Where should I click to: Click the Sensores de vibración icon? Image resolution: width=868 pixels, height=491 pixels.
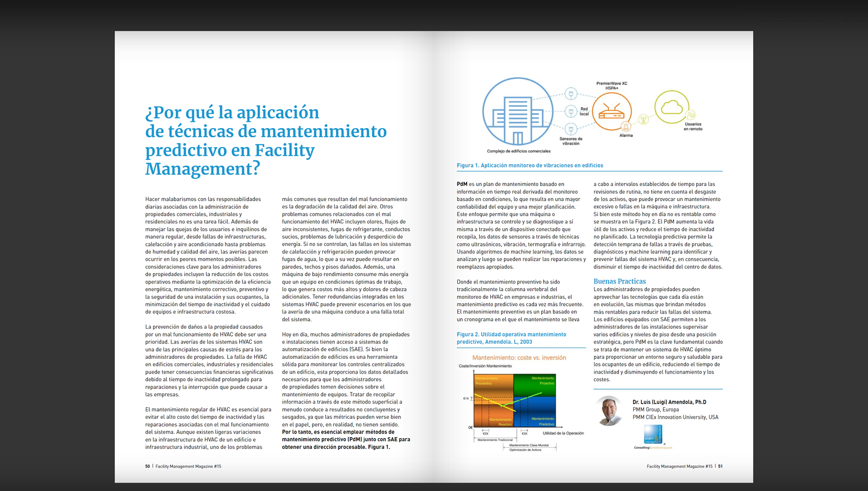tap(571, 129)
